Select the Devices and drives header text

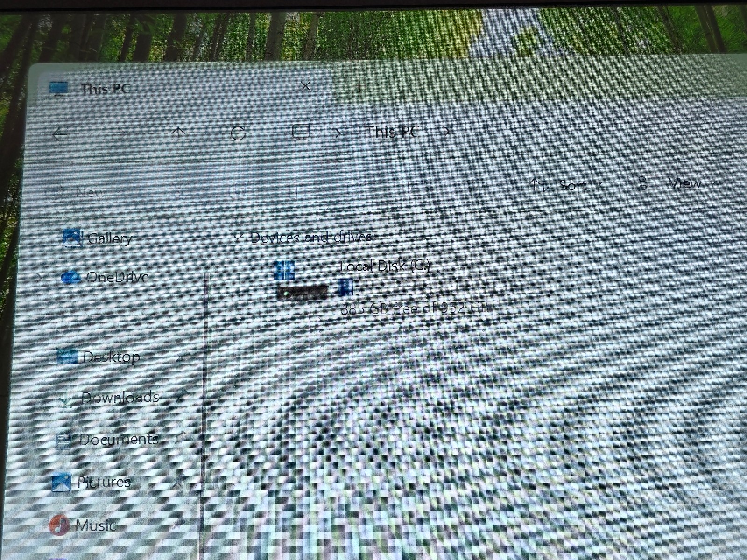(x=311, y=237)
